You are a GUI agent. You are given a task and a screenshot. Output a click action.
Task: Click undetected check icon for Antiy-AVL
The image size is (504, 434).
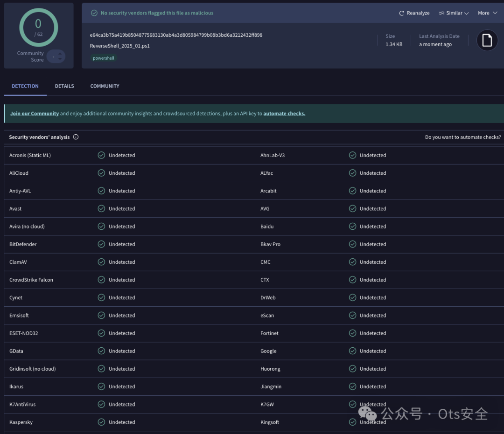[101, 191]
